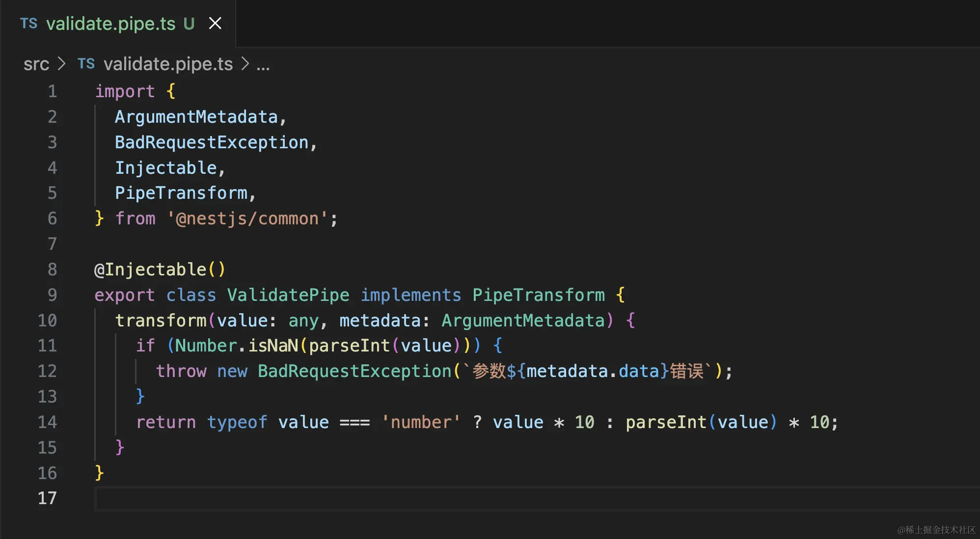
Task: Click the 'implements' keyword on line 9
Action: tap(411, 295)
